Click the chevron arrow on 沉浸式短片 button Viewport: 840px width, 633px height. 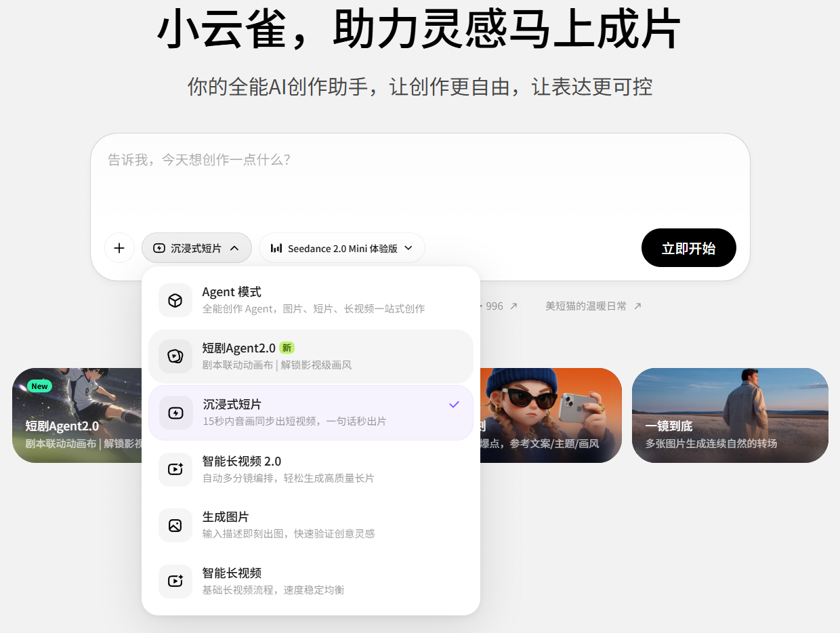[234, 248]
